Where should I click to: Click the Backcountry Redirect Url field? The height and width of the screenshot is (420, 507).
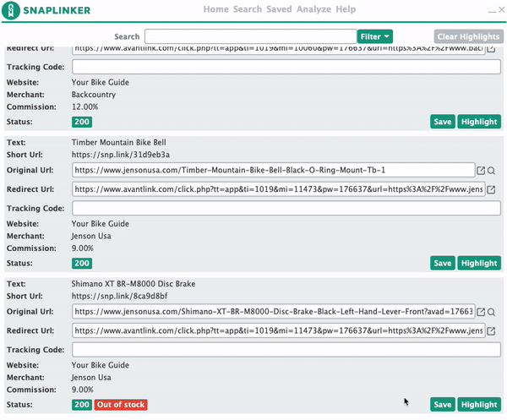click(x=278, y=50)
